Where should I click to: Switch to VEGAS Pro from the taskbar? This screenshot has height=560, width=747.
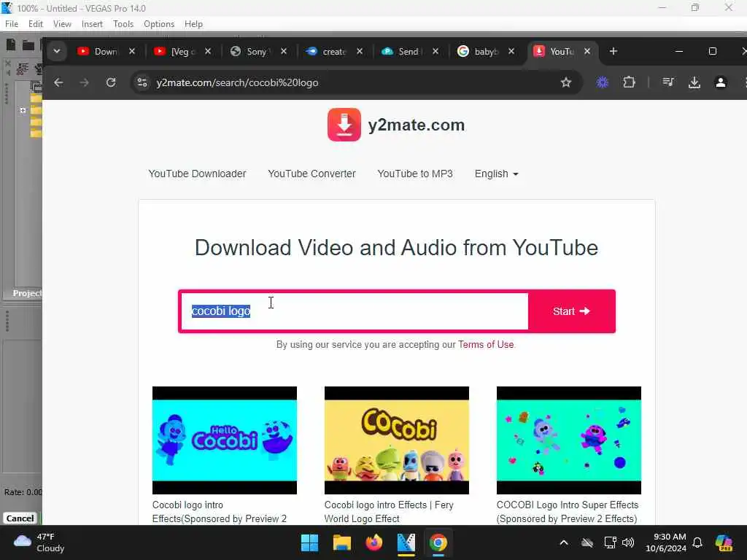(x=406, y=542)
